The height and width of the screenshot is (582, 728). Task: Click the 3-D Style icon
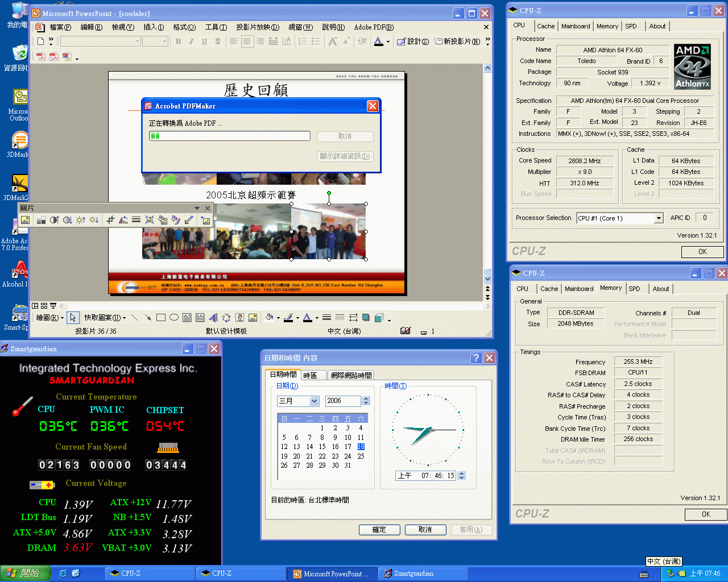click(379, 318)
